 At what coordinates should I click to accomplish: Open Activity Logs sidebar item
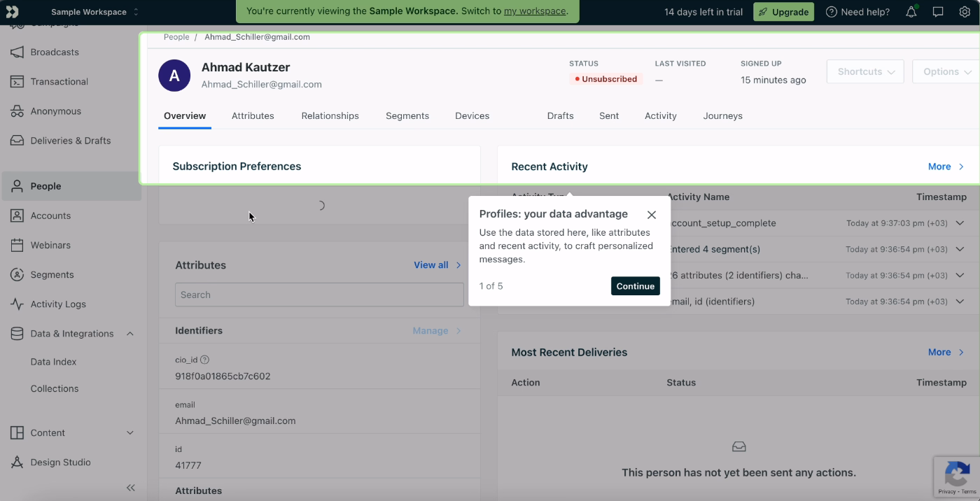tap(70, 304)
